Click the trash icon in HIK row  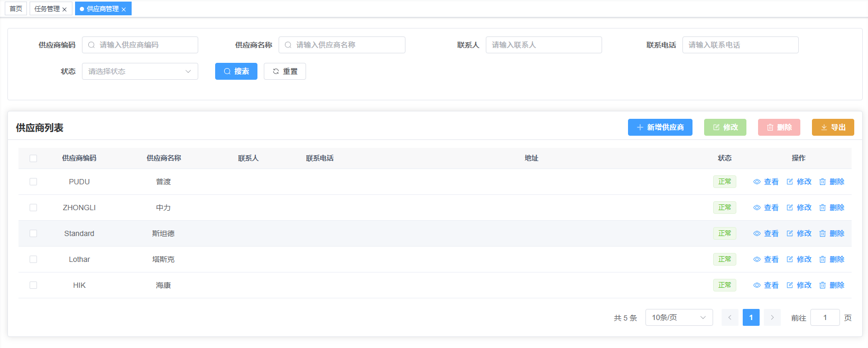pyautogui.click(x=823, y=285)
